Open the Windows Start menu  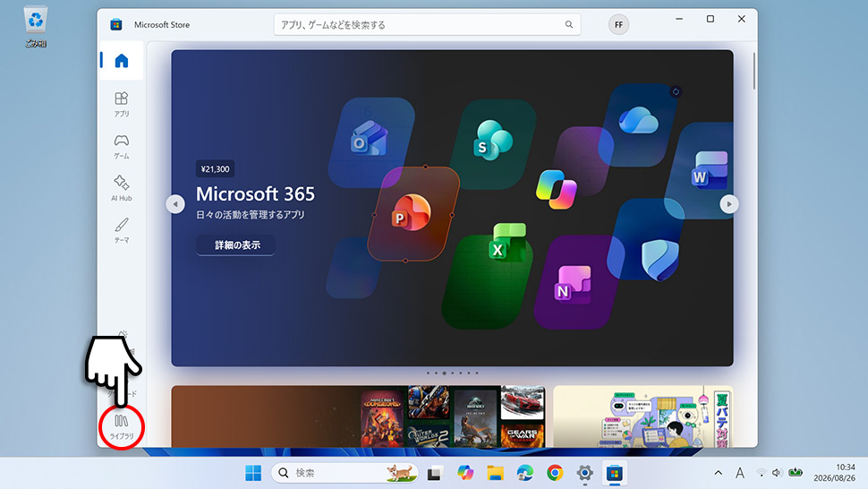point(253,473)
